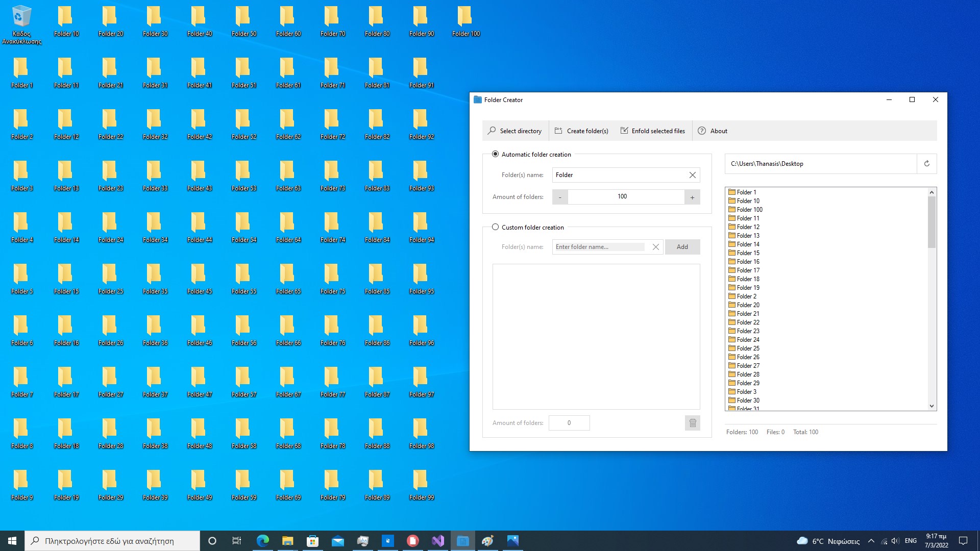Click the refresh directory icon

pos(926,164)
